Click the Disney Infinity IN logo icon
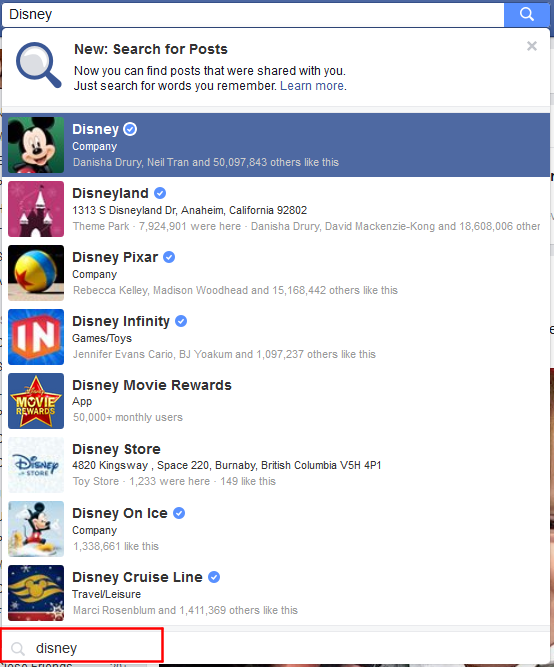554x667 pixels. 36,337
